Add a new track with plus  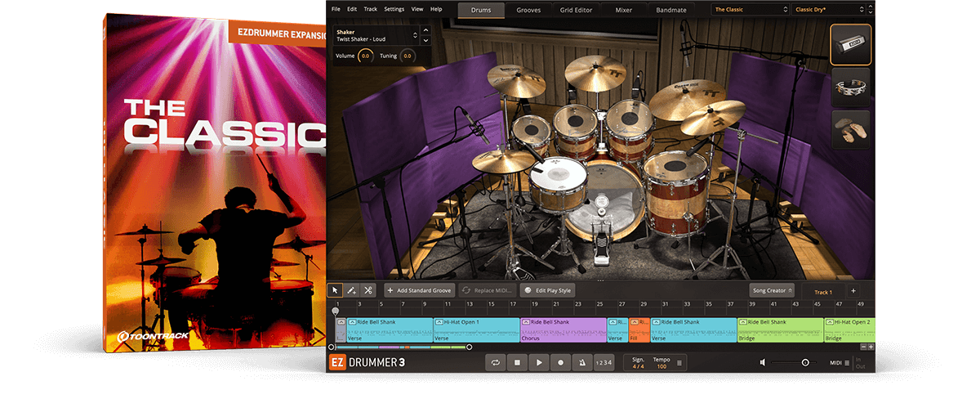point(853,290)
